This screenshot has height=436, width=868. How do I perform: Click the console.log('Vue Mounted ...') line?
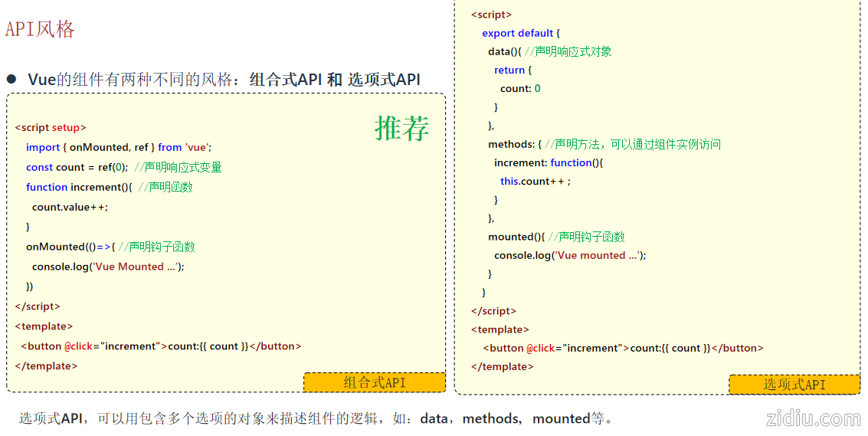point(108,267)
